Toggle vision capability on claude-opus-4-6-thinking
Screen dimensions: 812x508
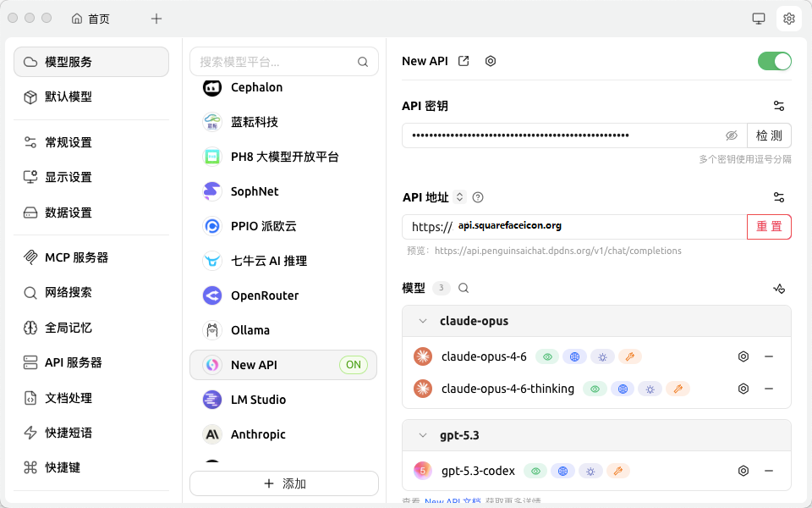point(595,389)
